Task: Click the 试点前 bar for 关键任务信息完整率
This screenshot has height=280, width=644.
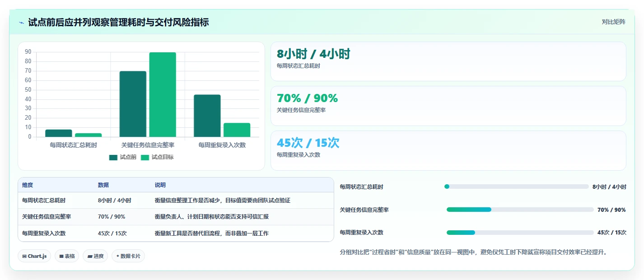Action: [x=133, y=104]
